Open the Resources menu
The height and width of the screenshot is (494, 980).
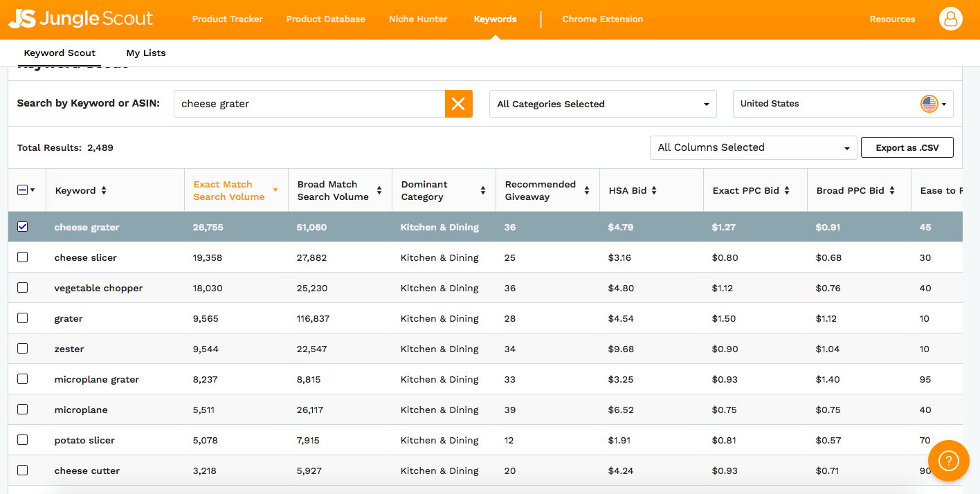pos(892,19)
